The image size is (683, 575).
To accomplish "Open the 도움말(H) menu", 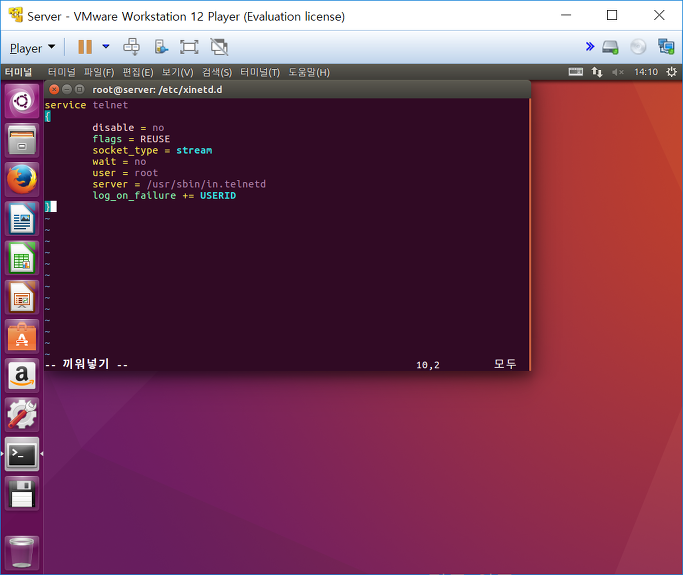I will [x=309, y=72].
